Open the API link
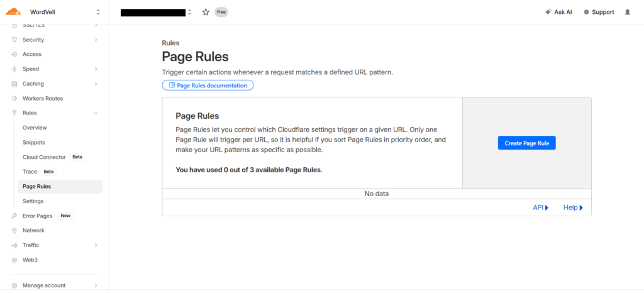The image size is (644, 293). tap(540, 207)
